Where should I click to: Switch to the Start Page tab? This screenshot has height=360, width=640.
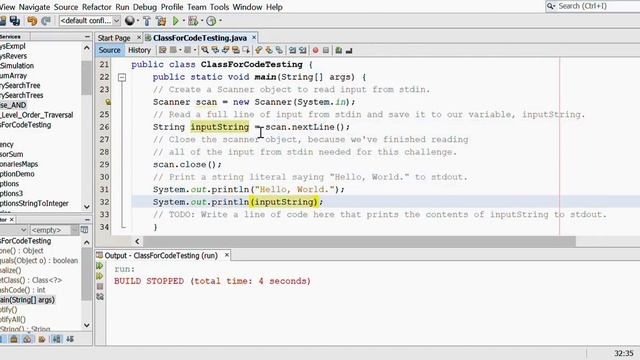point(114,38)
